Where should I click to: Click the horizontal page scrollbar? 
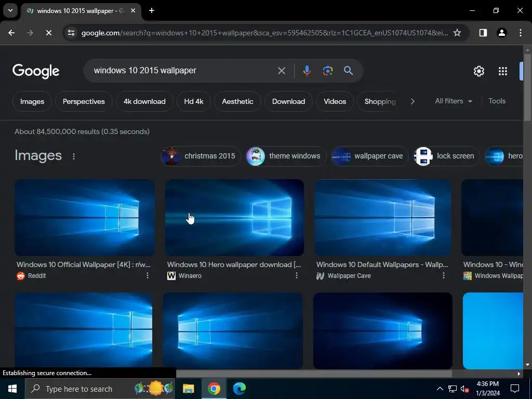pos(314,374)
